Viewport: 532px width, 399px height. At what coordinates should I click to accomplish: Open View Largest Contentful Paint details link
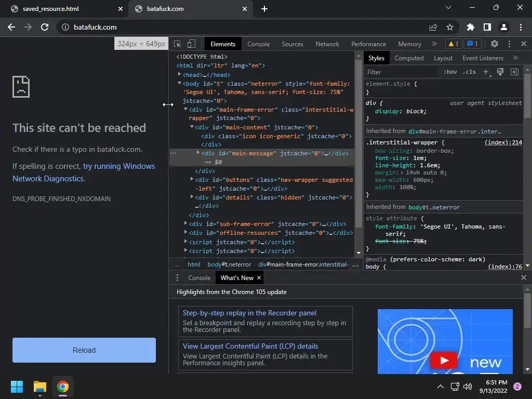[250, 346]
